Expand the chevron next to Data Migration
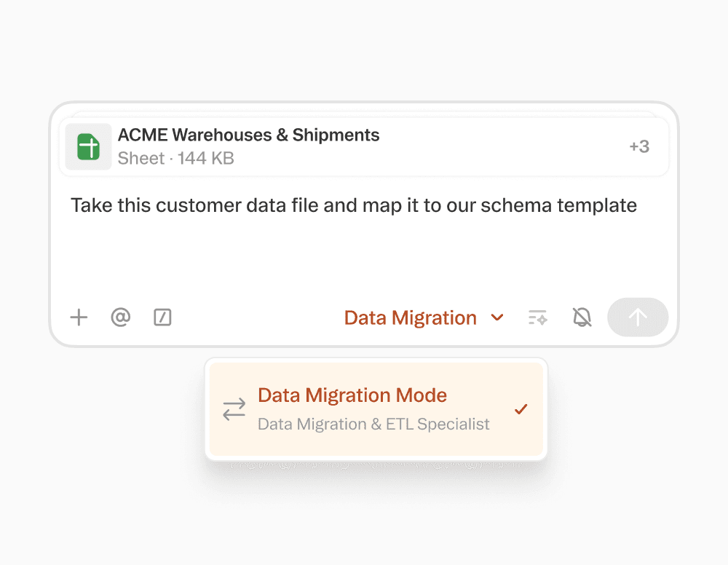Screen dimensions: 728x565 coord(497,317)
